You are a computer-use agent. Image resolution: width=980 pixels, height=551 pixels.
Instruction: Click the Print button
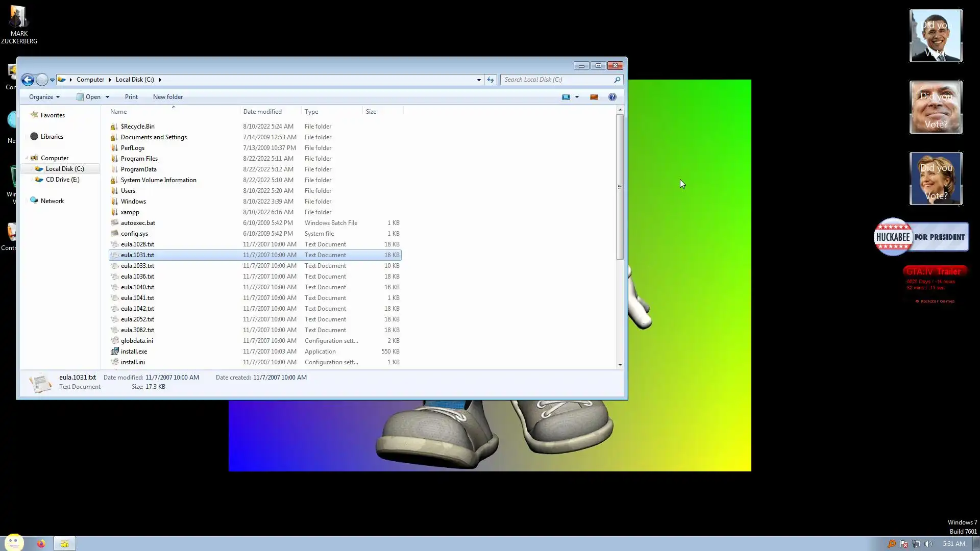pos(131,97)
